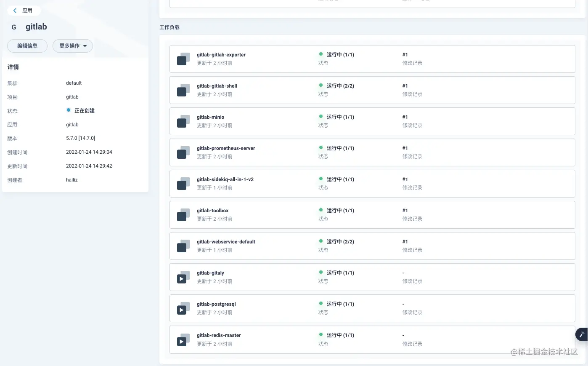Open gitlab-webservice-default workload
588x366 pixels.
click(x=226, y=242)
